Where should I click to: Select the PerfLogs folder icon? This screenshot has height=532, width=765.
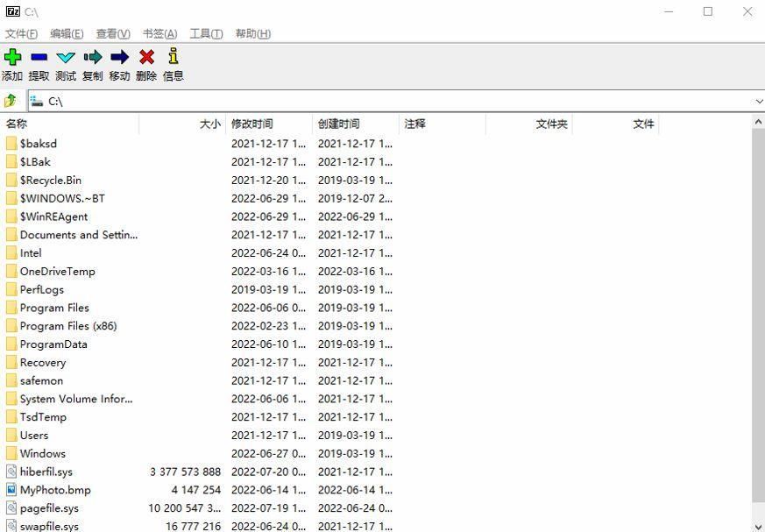[x=11, y=289]
